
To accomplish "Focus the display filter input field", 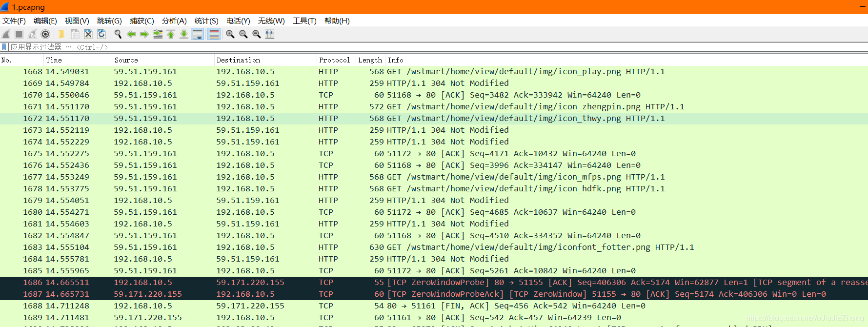I will click(x=439, y=47).
